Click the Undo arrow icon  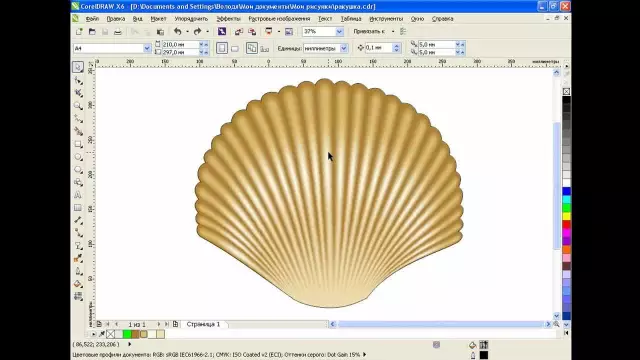178,31
